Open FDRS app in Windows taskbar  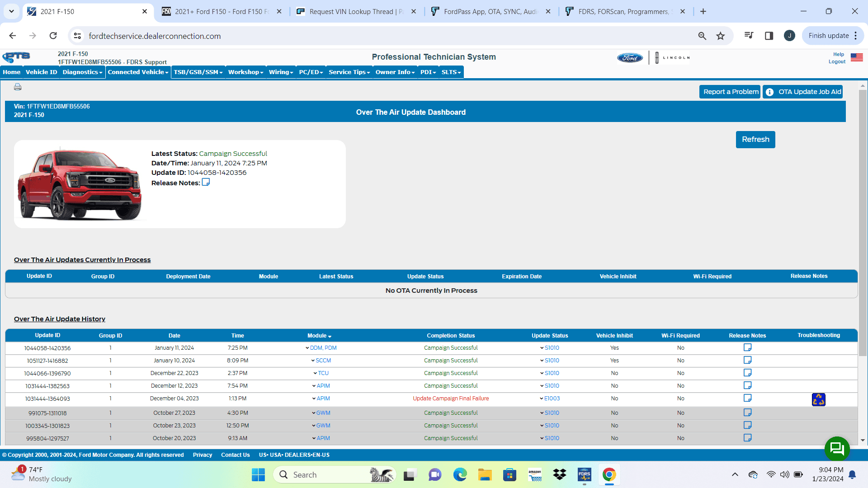(x=584, y=474)
